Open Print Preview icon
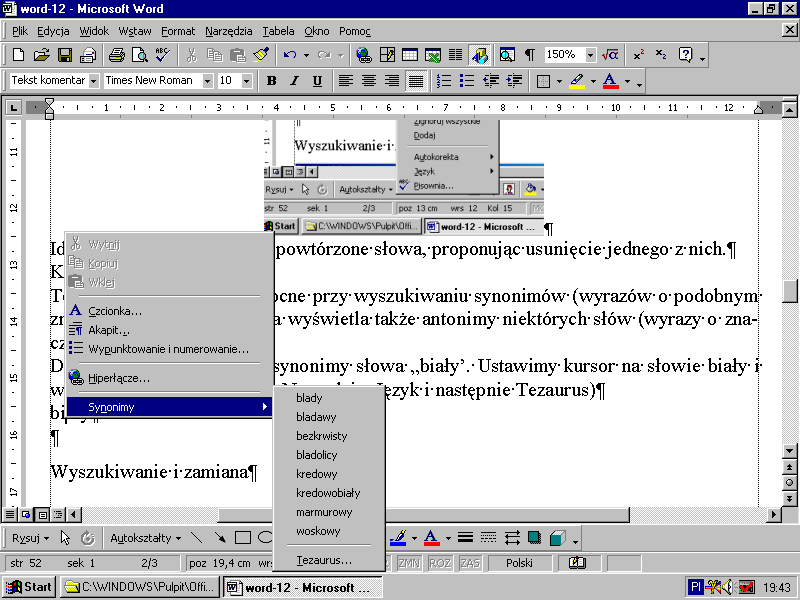This screenshot has height=600, width=800. (x=140, y=55)
